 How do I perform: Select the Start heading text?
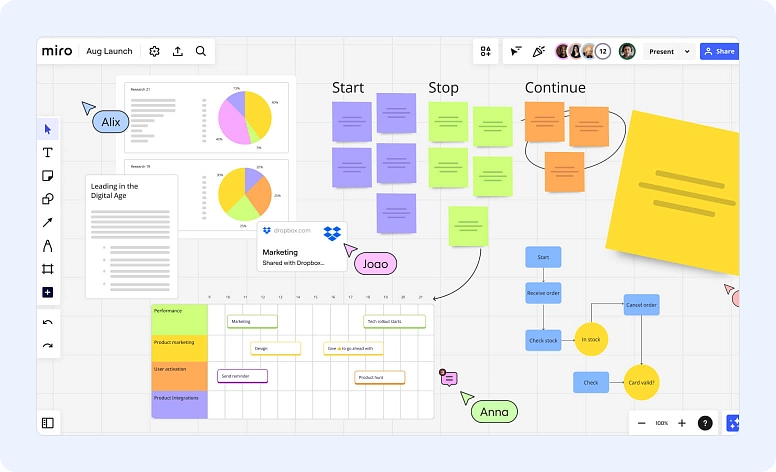click(x=348, y=88)
